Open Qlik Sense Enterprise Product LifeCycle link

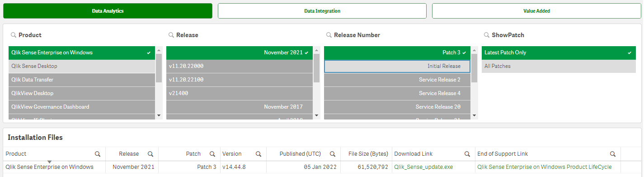pyautogui.click(x=545, y=167)
